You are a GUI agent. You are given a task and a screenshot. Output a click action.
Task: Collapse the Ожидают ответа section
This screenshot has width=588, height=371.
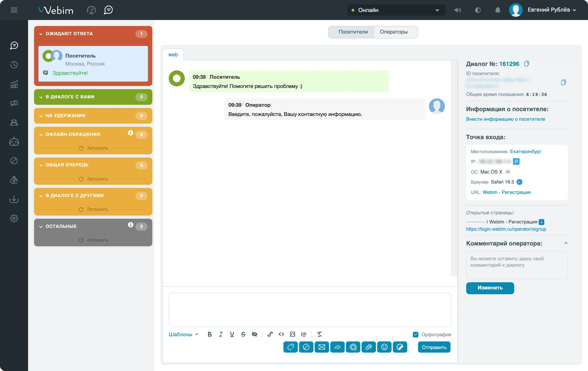pos(41,34)
